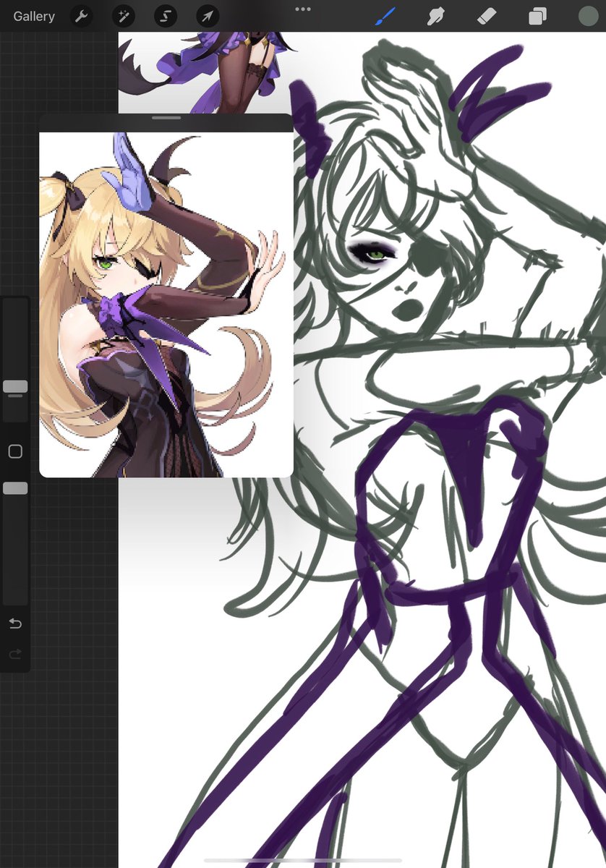Open the active color picker

click(589, 16)
